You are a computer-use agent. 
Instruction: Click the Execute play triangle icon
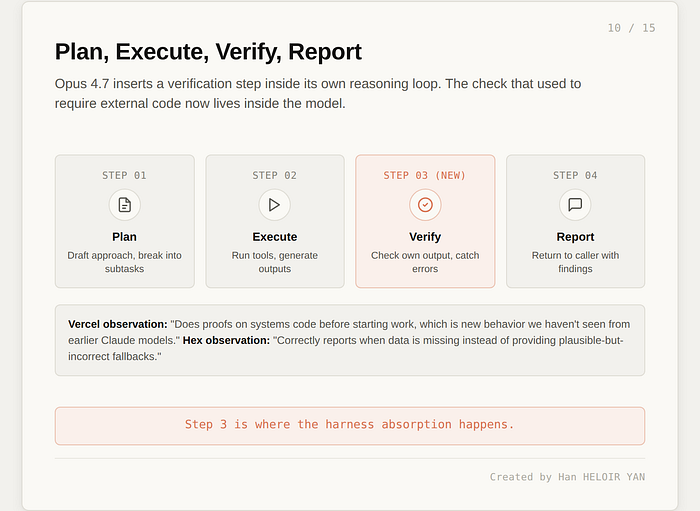coord(275,205)
